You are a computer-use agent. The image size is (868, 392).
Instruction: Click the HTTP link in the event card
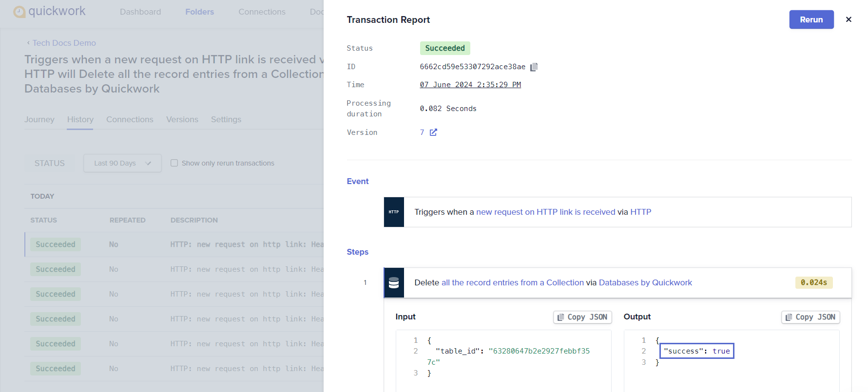tap(640, 212)
